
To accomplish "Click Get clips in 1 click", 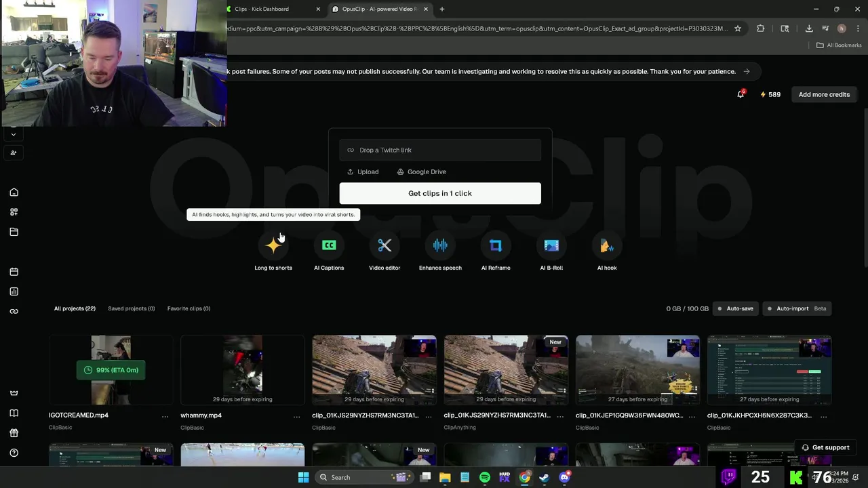I will click(440, 193).
